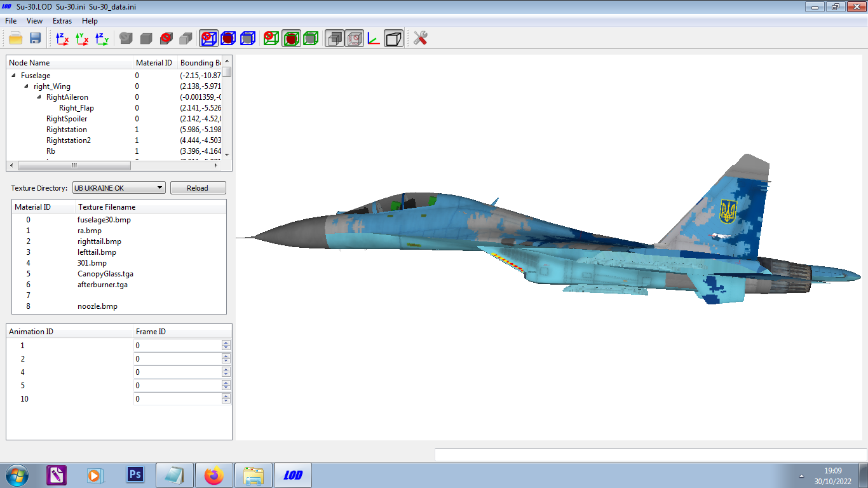Screen dimensions: 868x488
Task: Open Photoshop from the taskbar
Action: pos(135,475)
